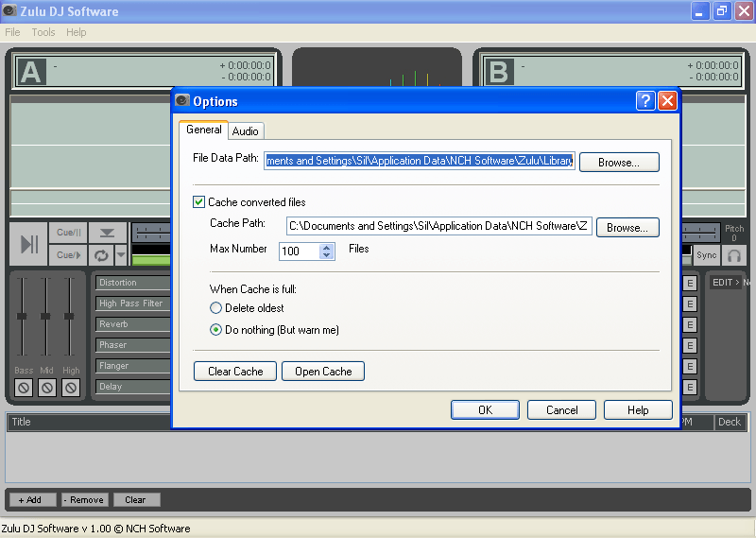
Task: Kill the High band with its mute icon
Action: pyautogui.click(x=70, y=388)
